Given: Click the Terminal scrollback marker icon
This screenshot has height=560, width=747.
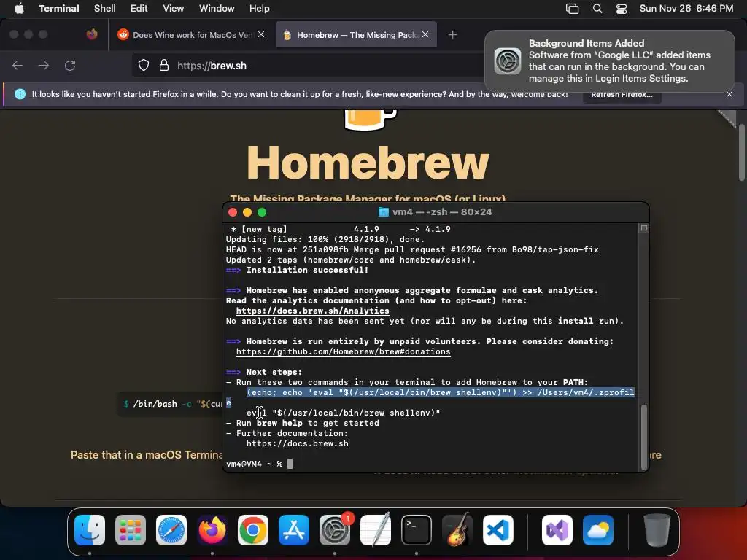Looking at the screenshot, I should [x=643, y=228].
